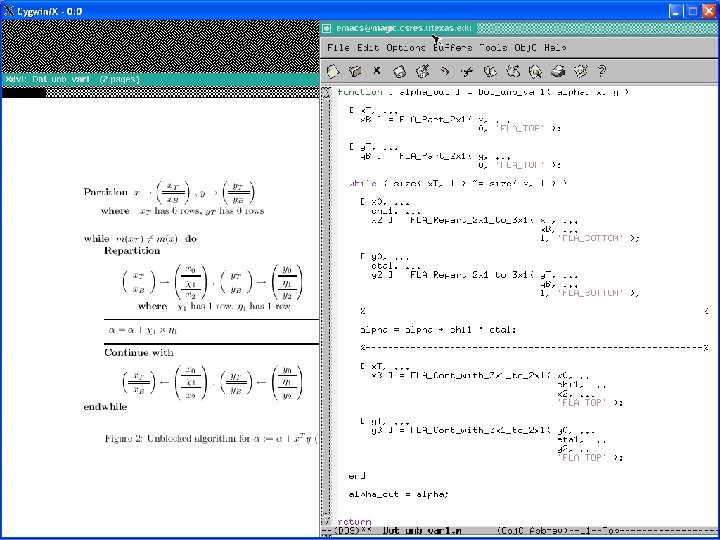This screenshot has height=540, width=720.
Task: Click the (ObjC Abbrev) mode indicator in the mode line
Action: tap(533, 531)
